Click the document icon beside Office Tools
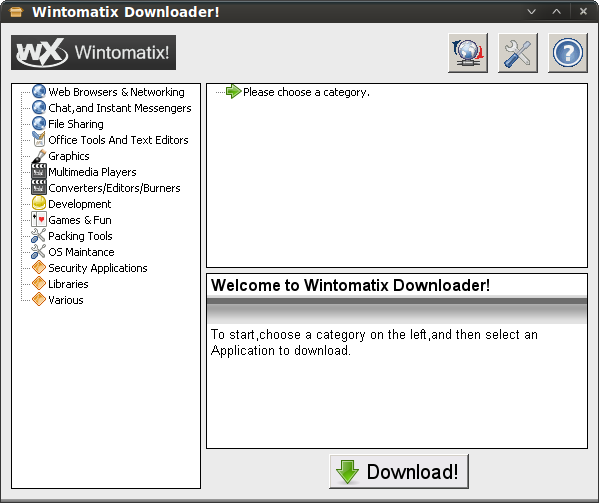The image size is (599, 503). tap(39, 139)
